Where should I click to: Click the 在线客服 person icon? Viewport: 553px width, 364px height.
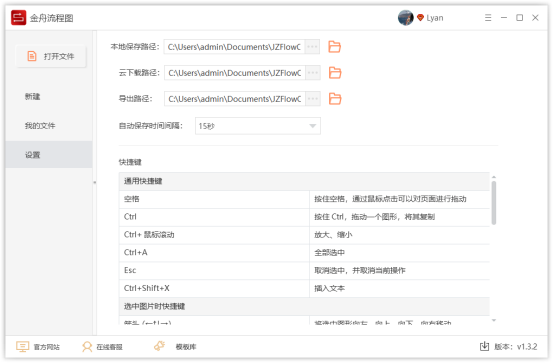(x=87, y=347)
